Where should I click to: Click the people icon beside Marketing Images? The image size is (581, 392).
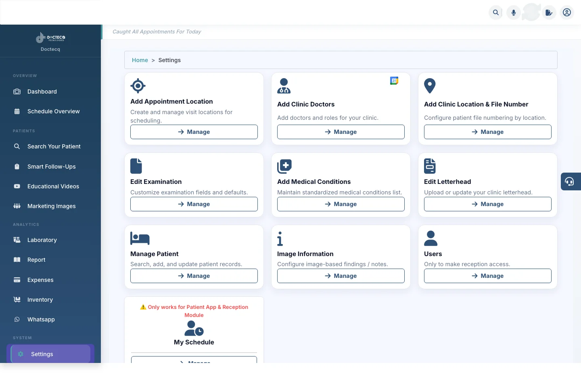click(x=17, y=206)
